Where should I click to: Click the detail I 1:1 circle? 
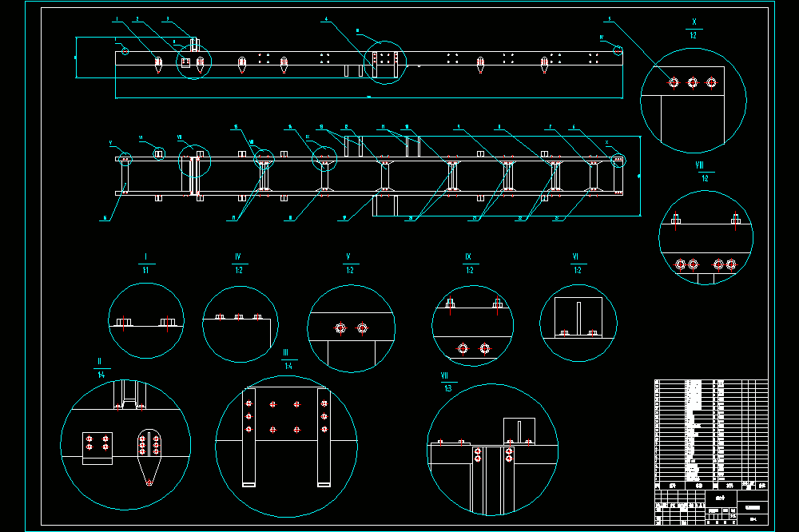[146, 320]
